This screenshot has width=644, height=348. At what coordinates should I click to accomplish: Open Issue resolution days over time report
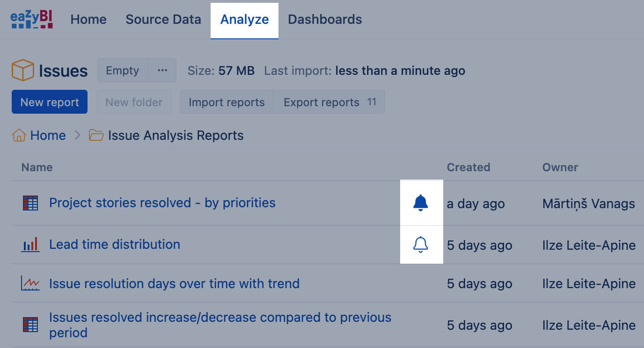pyautogui.click(x=174, y=283)
